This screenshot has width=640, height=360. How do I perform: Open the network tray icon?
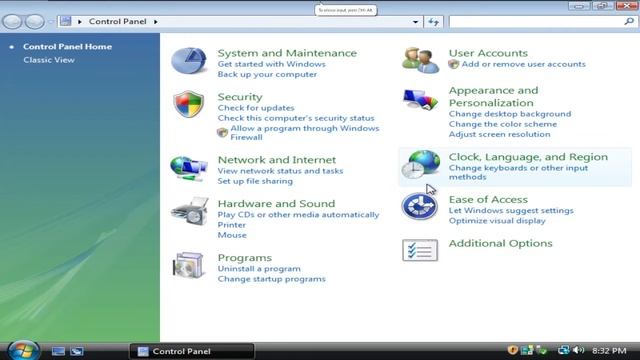pos(563,350)
